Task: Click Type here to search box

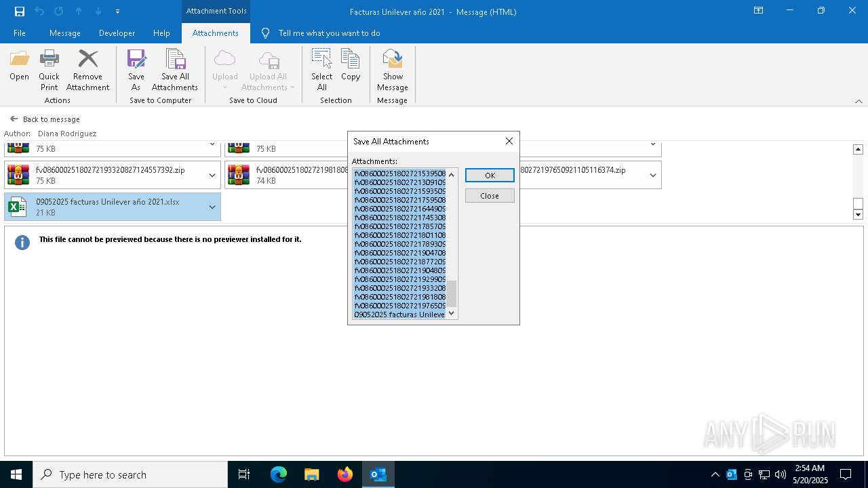Action: [x=130, y=474]
